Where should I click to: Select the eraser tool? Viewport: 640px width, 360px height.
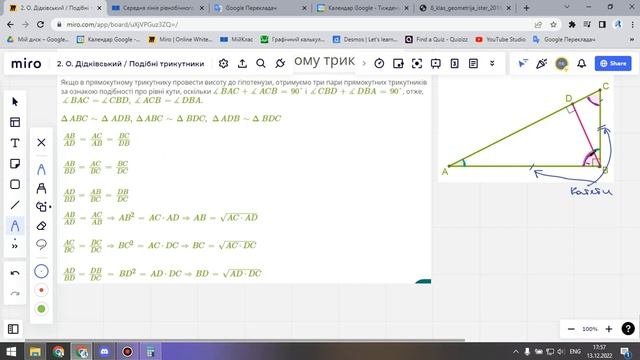(x=41, y=226)
